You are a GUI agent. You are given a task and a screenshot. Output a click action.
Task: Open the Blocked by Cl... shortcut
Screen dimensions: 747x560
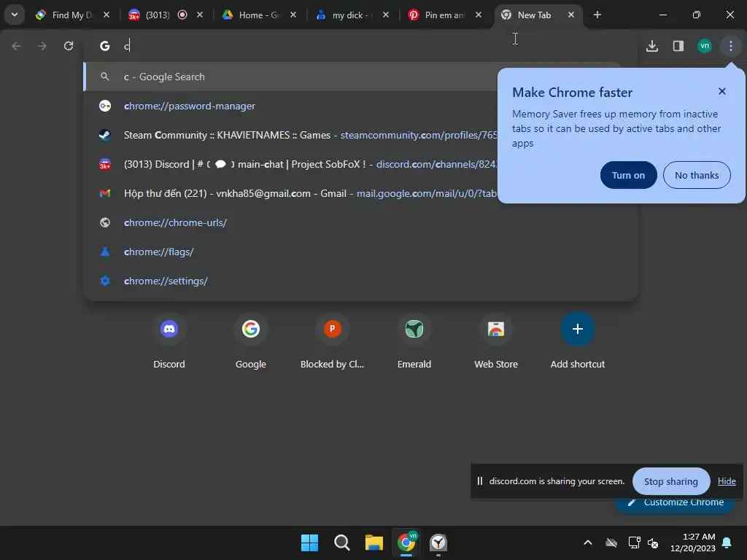333,341
